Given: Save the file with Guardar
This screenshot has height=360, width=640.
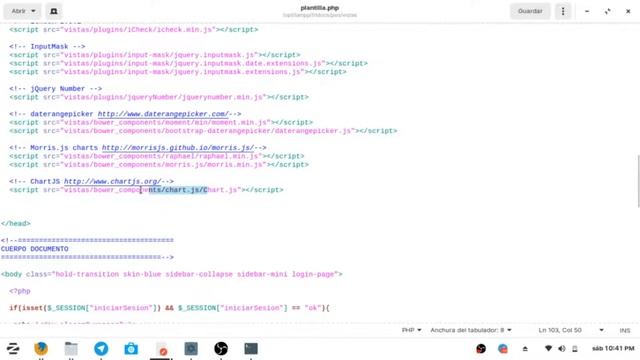Looking at the screenshot, I should (x=530, y=11).
